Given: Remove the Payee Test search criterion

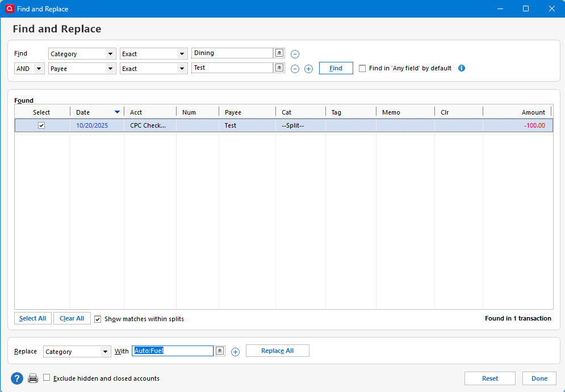Looking at the screenshot, I should (295, 69).
